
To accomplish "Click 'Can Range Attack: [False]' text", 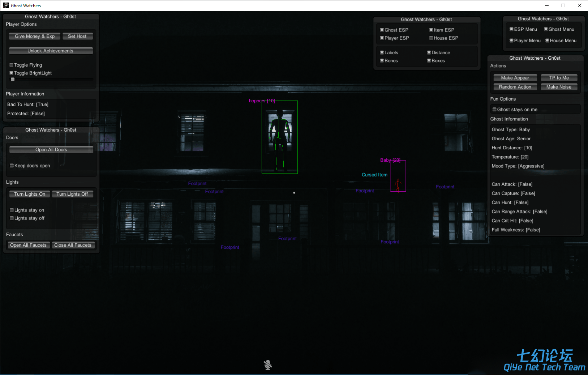I will [519, 212].
